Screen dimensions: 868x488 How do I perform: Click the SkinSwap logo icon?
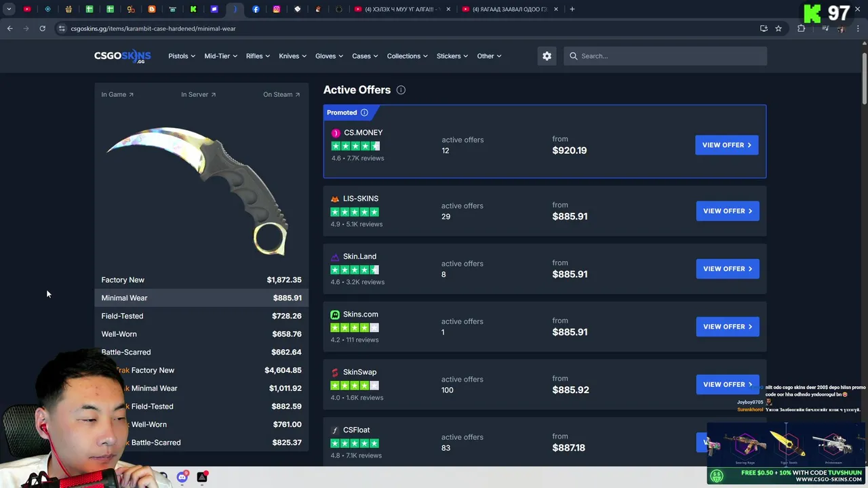tap(335, 372)
